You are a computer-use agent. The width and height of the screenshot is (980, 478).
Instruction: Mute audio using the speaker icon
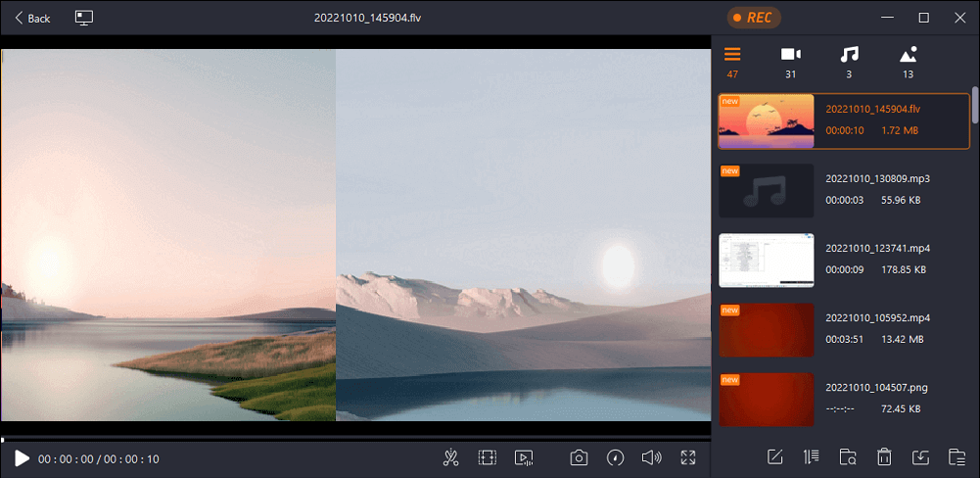coord(651,457)
